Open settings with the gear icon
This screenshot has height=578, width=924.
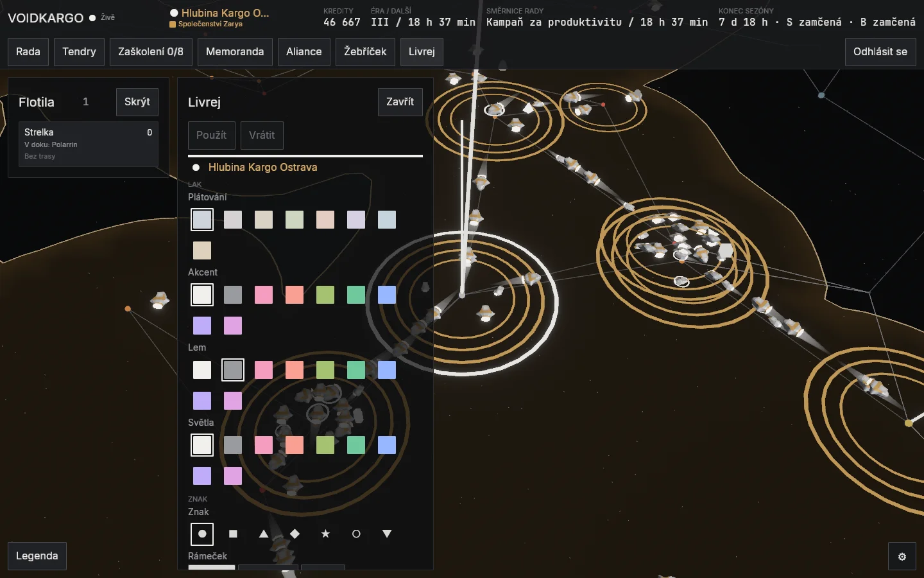[x=902, y=556]
